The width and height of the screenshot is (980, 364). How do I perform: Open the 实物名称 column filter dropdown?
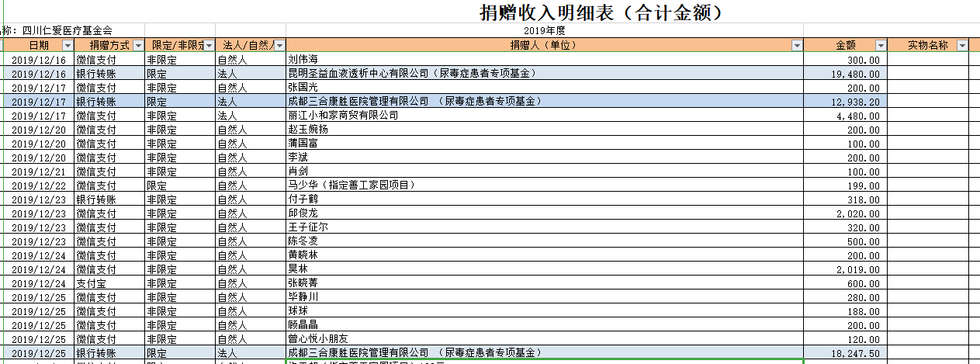coord(962,46)
